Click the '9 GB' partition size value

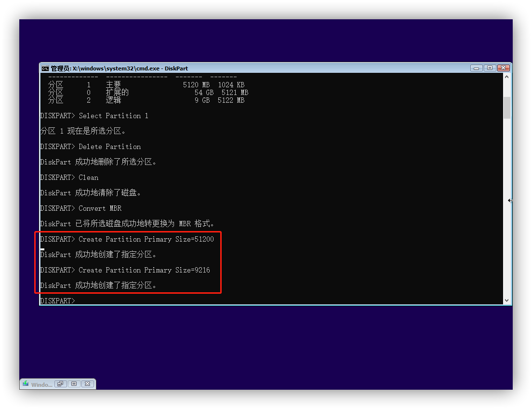[202, 100]
